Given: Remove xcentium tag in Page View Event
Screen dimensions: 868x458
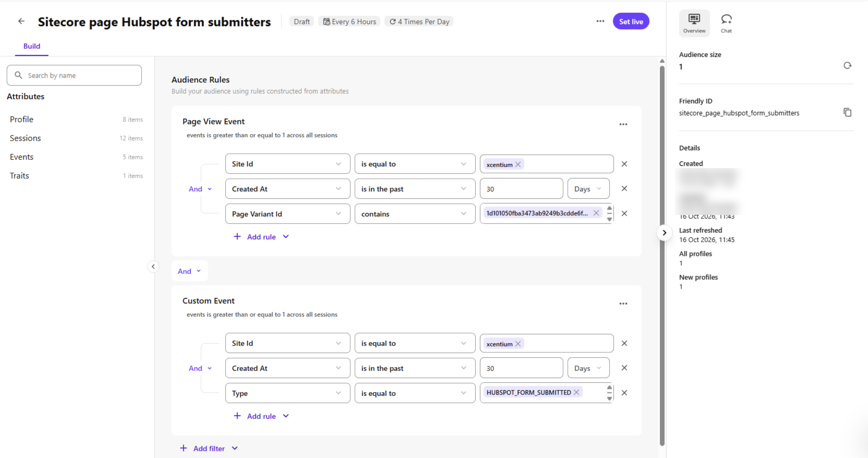Looking at the screenshot, I should 518,164.
